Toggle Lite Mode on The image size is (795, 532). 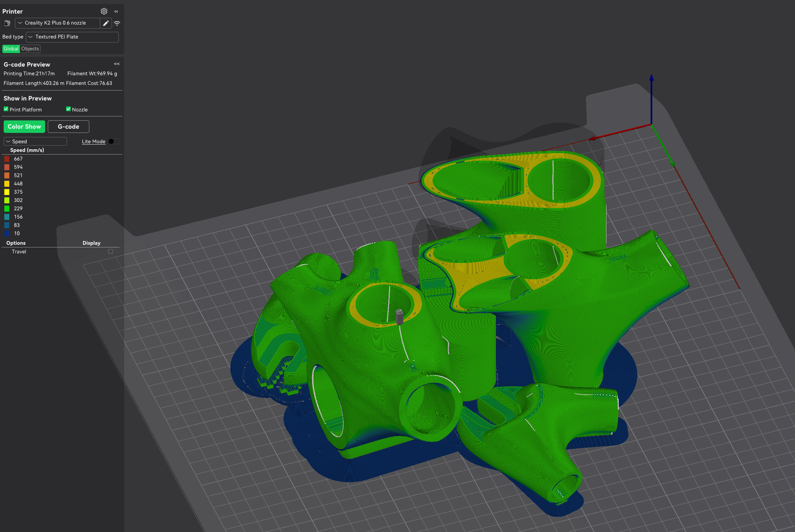(114, 141)
